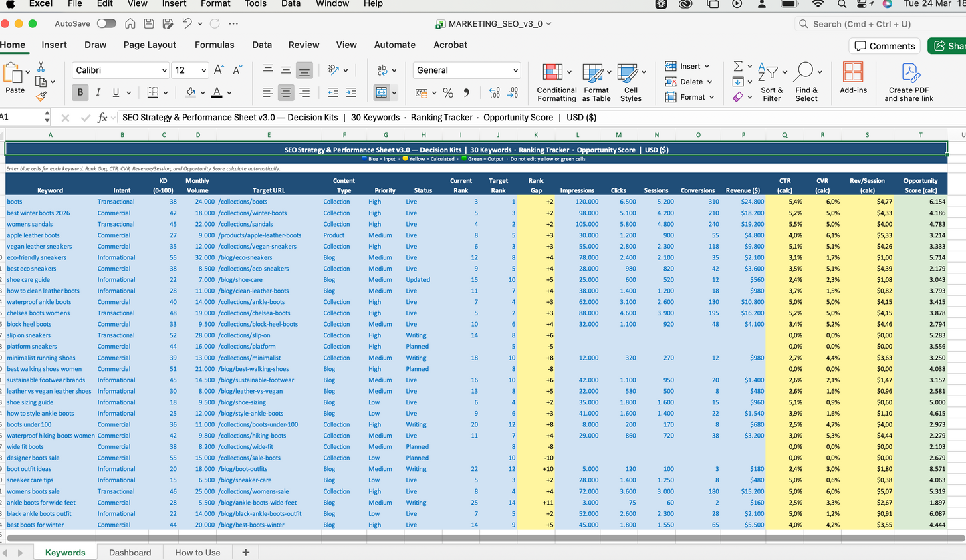Apply the fill color bucket
The width and height of the screenshot is (966, 560).
tap(190, 92)
